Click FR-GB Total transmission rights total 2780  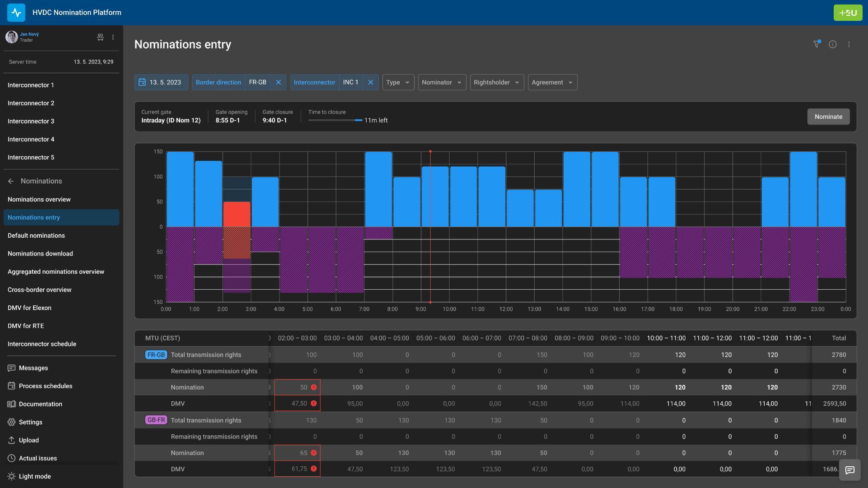pyautogui.click(x=838, y=355)
